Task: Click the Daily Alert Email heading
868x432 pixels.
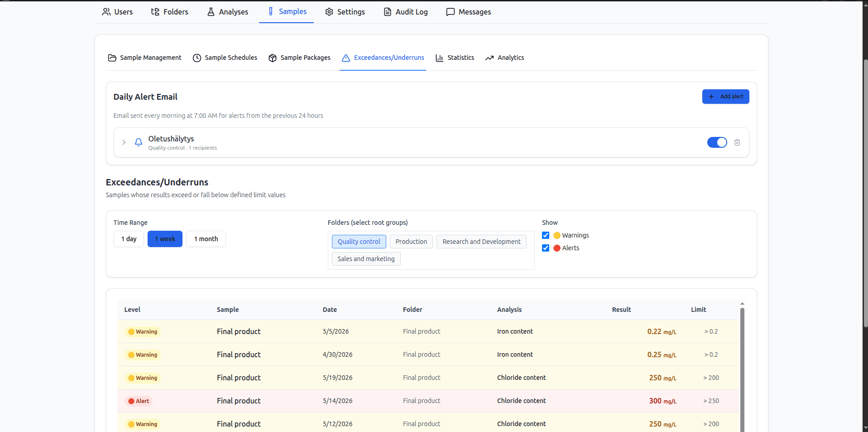Action: coord(145,97)
